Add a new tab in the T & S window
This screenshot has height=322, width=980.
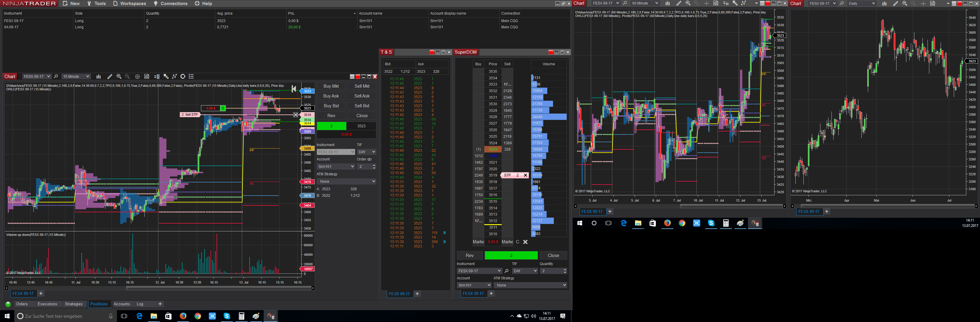[417, 294]
